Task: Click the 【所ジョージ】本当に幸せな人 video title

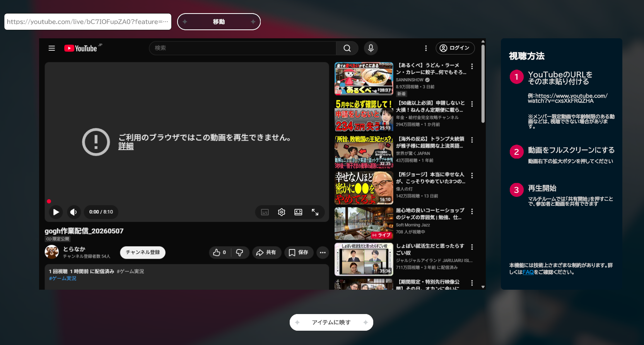Action: point(430,178)
